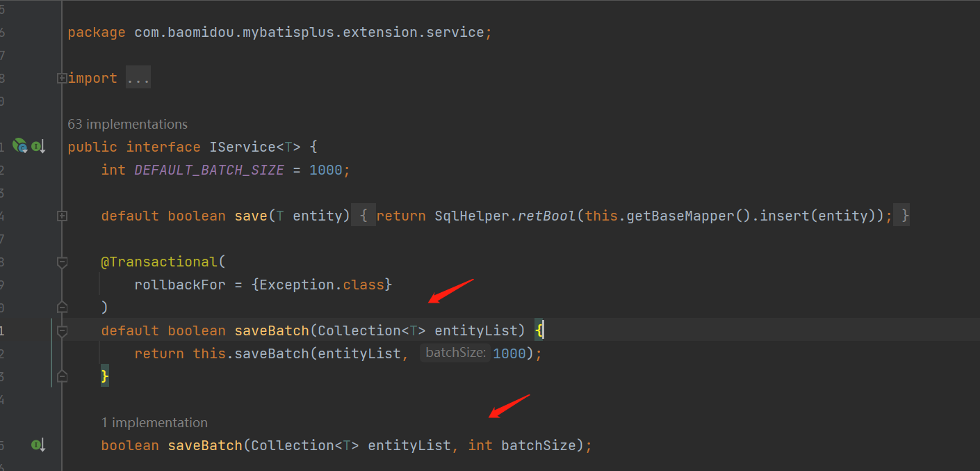Click the implementation gutter icon beside abstract saveBatch
980x471 pixels.
point(38,445)
